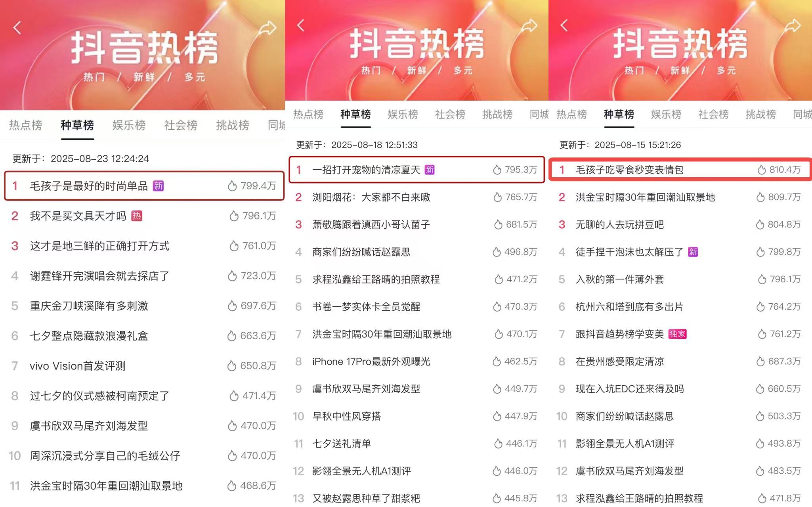812x507 pixels.
Task: Select 社会榜 tab in middle panel
Action: pyautogui.click(x=450, y=115)
